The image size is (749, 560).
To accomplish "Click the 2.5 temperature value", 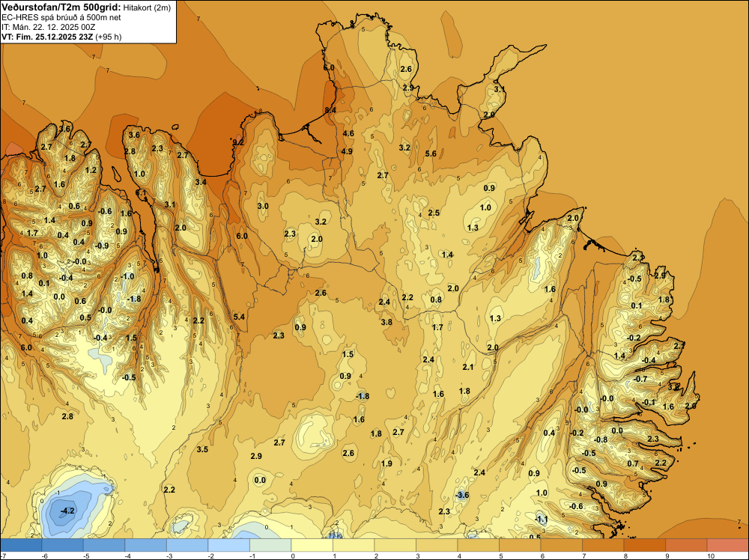I will tap(434, 213).
